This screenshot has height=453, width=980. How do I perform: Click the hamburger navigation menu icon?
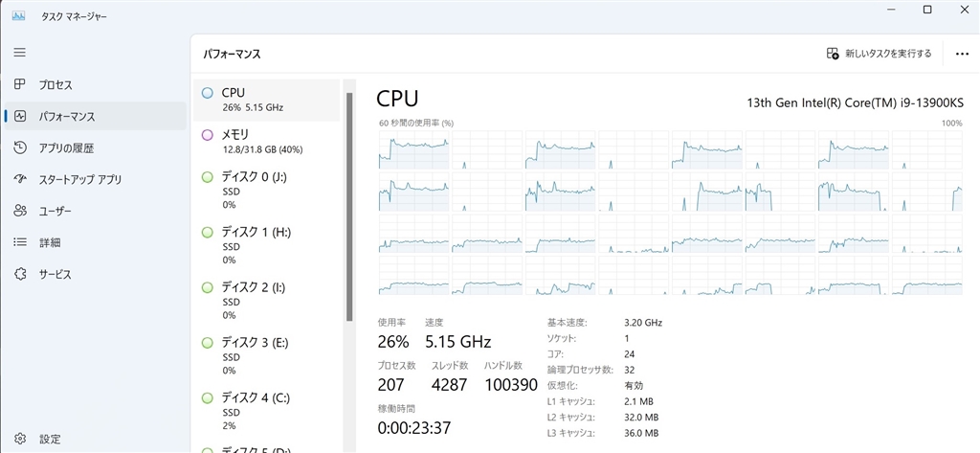(20, 52)
